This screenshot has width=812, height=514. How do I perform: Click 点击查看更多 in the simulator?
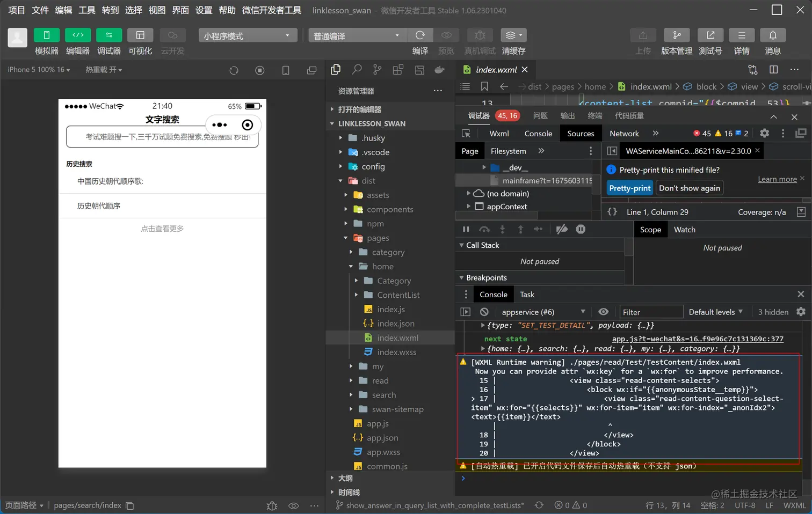pyautogui.click(x=162, y=229)
